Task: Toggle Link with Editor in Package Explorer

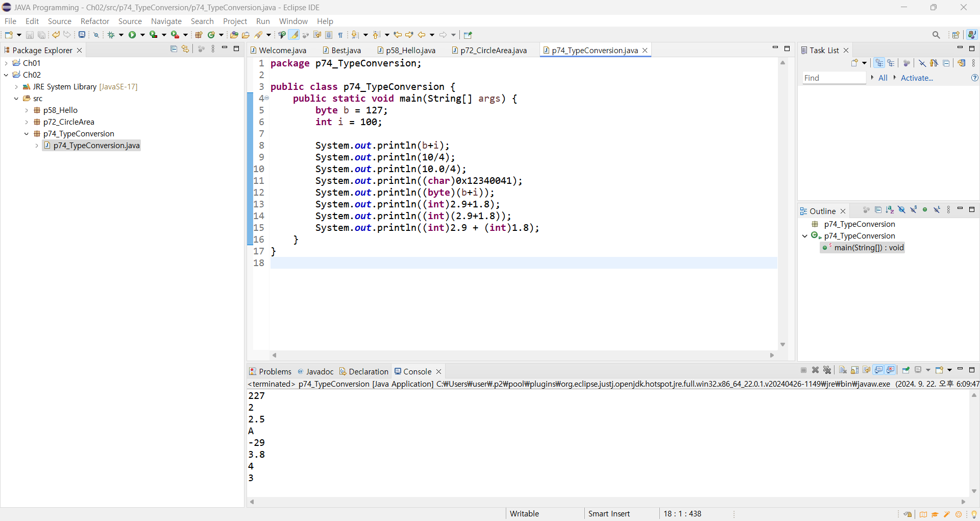Action: 185,49
